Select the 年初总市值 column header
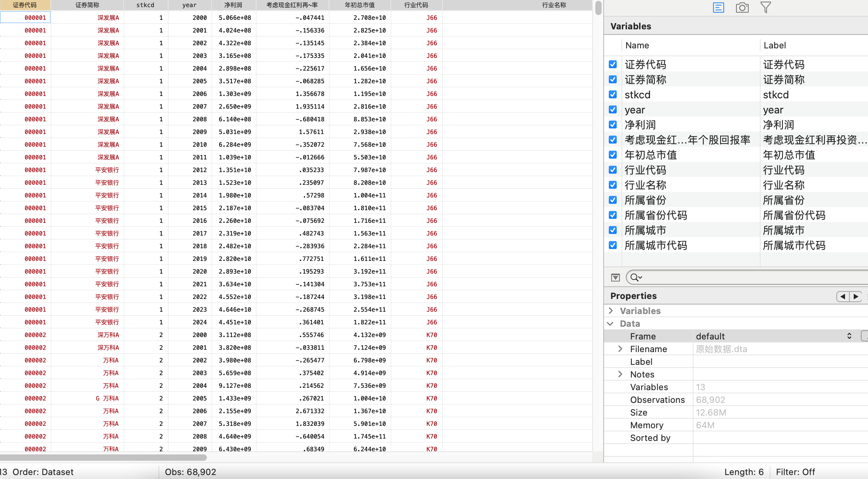This screenshot has height=479, width=868. tap(359, 5)
